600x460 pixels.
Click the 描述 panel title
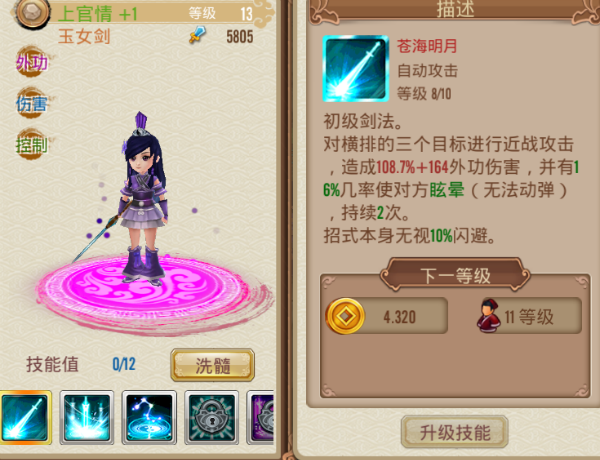click(x=455, y=9)
